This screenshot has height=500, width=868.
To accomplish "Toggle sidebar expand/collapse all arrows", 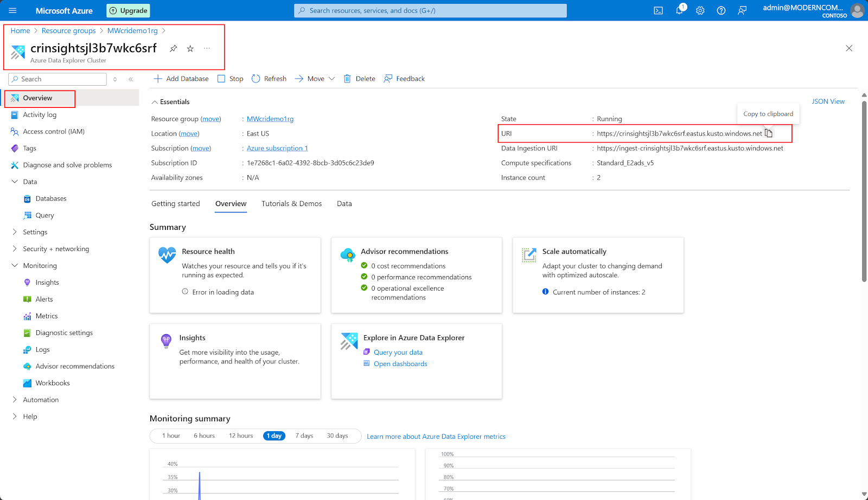I will tap(115, 79).
